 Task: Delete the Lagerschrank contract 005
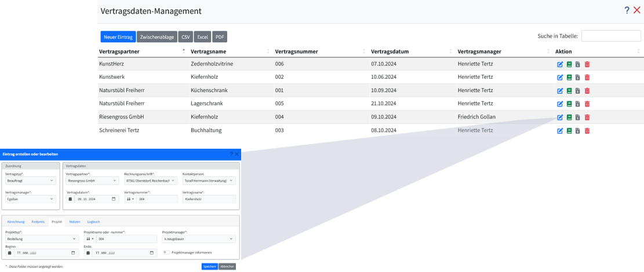[x=587, y=104]
